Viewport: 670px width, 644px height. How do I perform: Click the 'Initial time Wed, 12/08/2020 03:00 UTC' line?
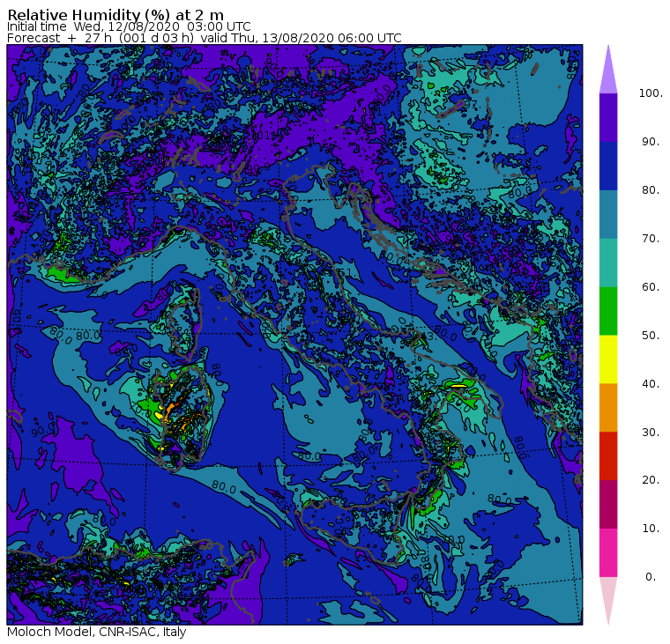[x=129, y=27]
